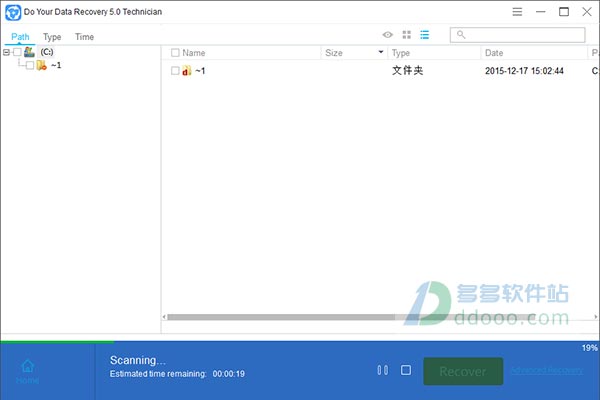This screenshot has height=400, width=600.
Task: Click the 文件夹 type cell
Action: 408,70
